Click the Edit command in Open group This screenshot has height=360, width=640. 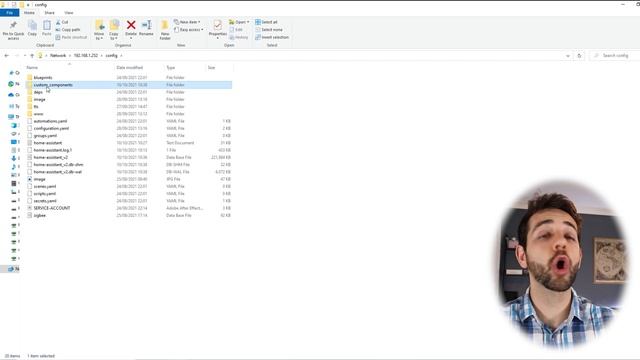tap(236, 30)
